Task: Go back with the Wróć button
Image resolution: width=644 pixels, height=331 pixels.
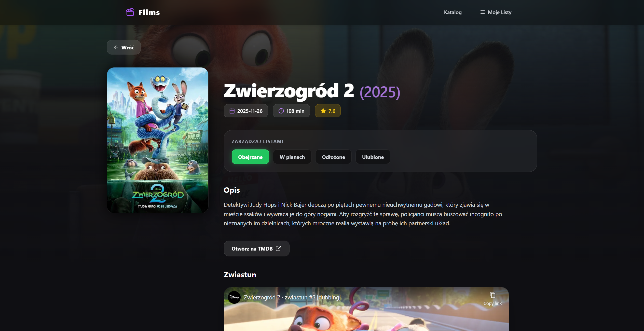Action: pyautogui.click(x=124, y=47)
